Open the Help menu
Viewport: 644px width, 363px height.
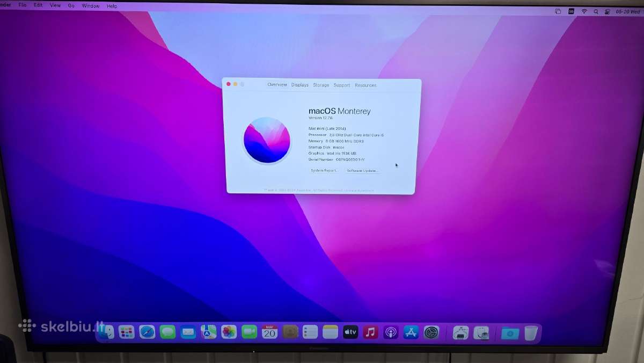[x=112, y=6]
